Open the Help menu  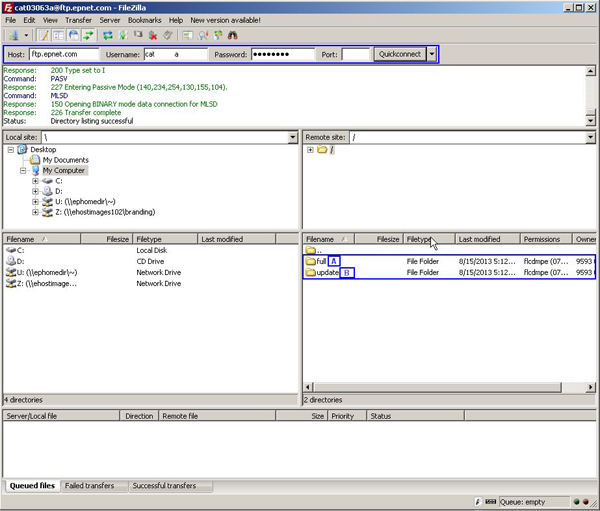pos(176,20)
